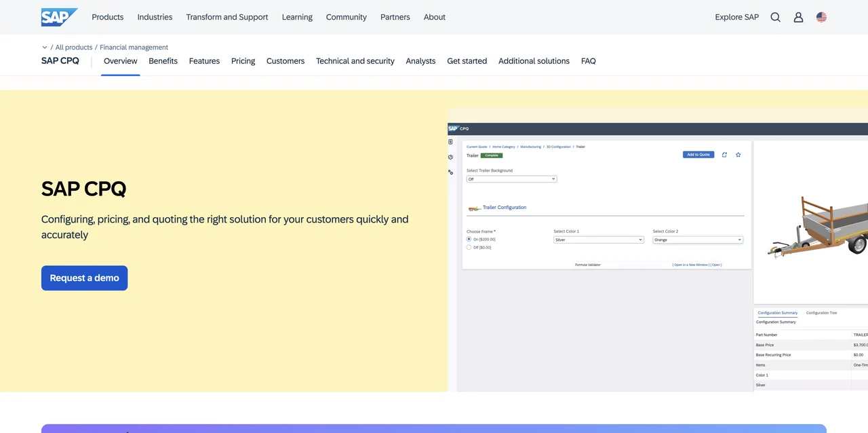Open the Learning menu
868x433 pixels.
coord(297,17)
